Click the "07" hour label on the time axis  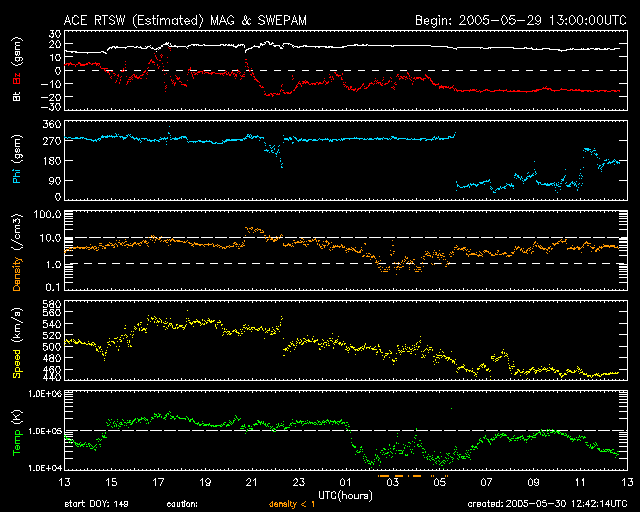(x=486, y=482)
